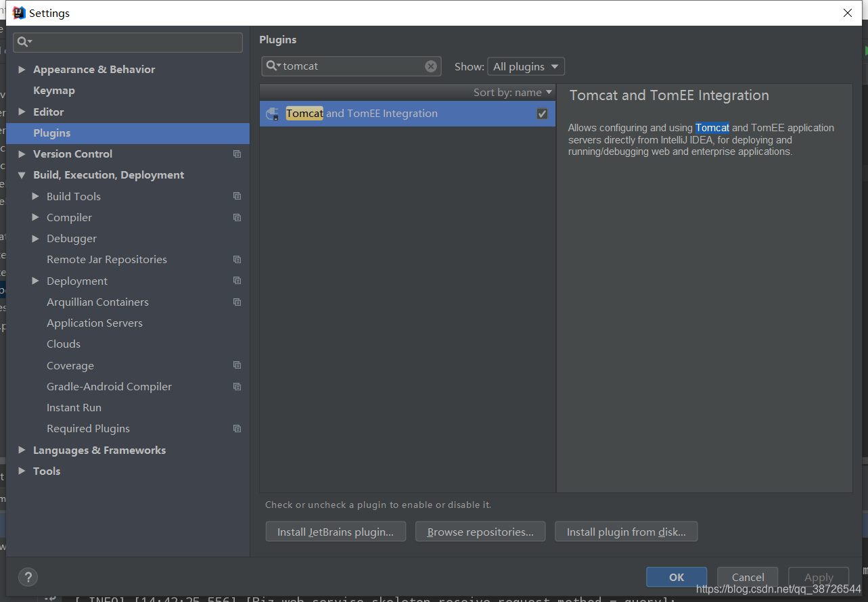Expand the Compiler node

(35, 217)
